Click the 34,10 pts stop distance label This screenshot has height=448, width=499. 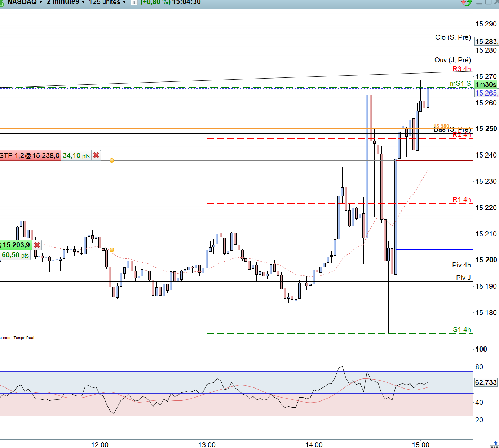pyautogui.click(x=76, y=156)
